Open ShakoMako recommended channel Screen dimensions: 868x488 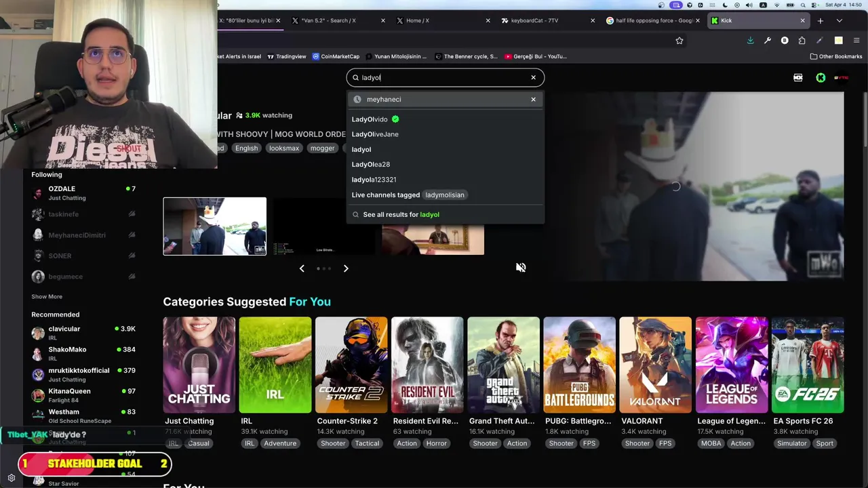[x=83, y=354]
